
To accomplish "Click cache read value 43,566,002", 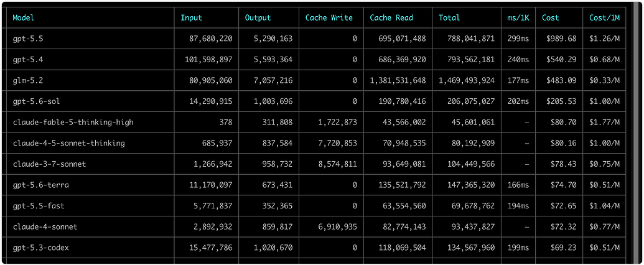I will pos(404,122).
